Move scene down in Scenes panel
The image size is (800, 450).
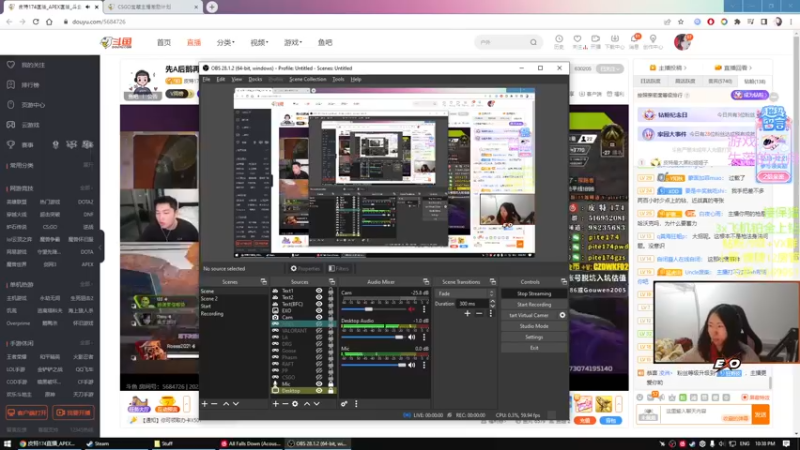[x=236, y=404]
